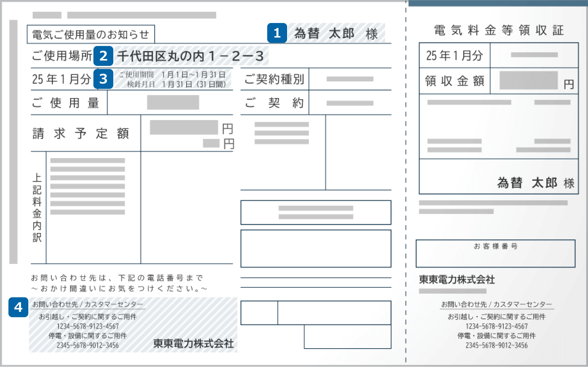Click お問い合わせ先/カスタマーセンター heading in usage notice
588x367 pixels.
(x=88, y=305)
